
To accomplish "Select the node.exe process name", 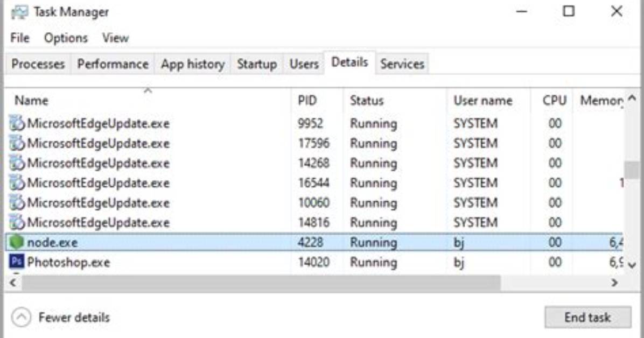I will click(52, 243).
